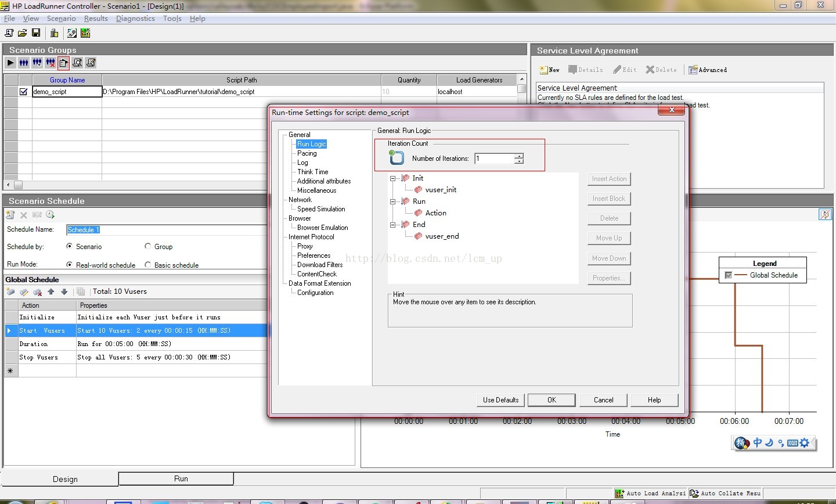This screenshot has width=836, height=504.
Task: Increase the Number of Iterations with up arrow
Action: [519, 156]
